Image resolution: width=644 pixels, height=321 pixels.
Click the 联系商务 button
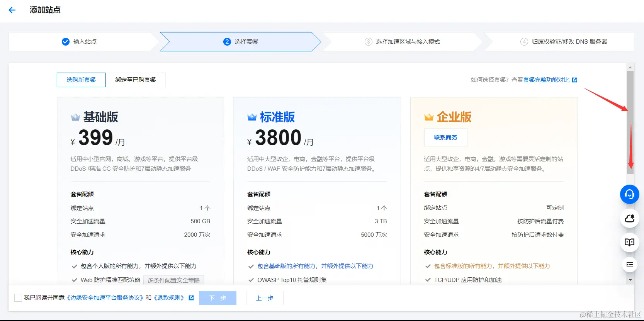[445, 138]
